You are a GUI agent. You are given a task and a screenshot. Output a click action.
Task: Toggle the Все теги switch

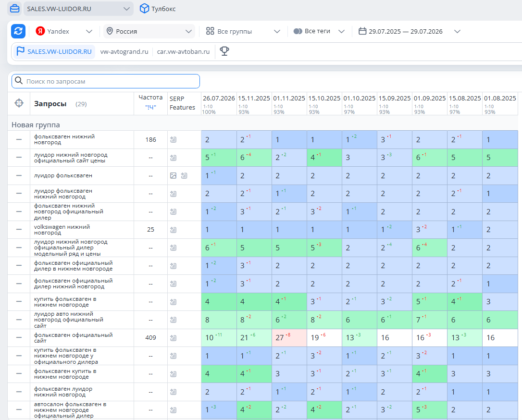[298, 31]
